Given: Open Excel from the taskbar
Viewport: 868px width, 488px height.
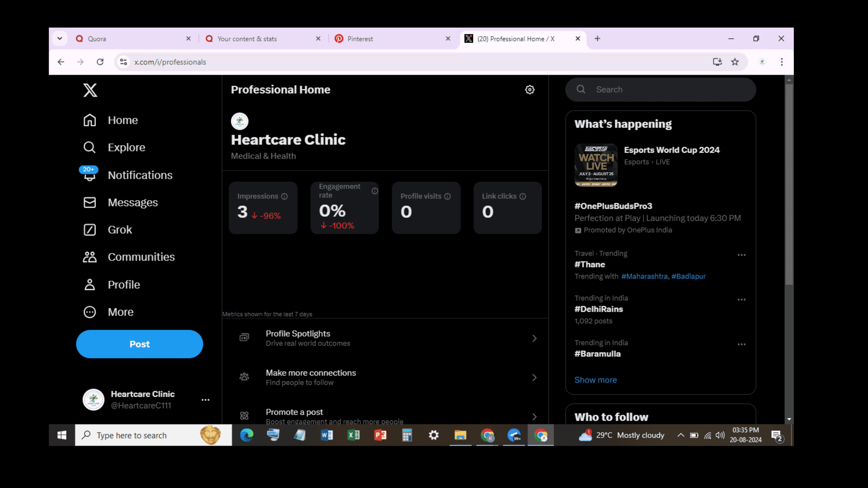Looking at the screenshot, I should point(353,435).
